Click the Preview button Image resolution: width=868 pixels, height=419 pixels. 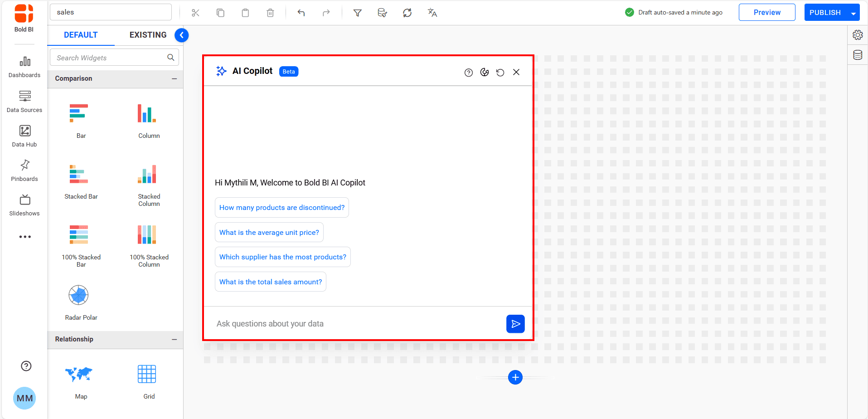coord(766,12)
